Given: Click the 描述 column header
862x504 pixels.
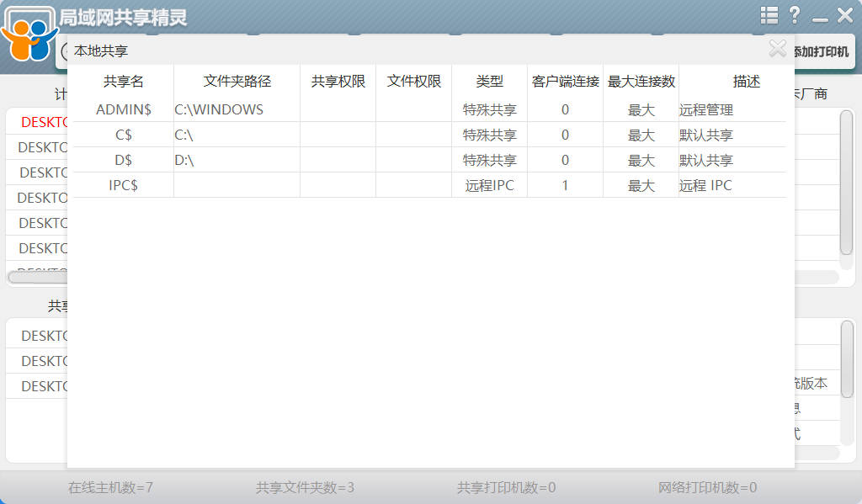Looking at the screenshot, I should pos(746,82).
